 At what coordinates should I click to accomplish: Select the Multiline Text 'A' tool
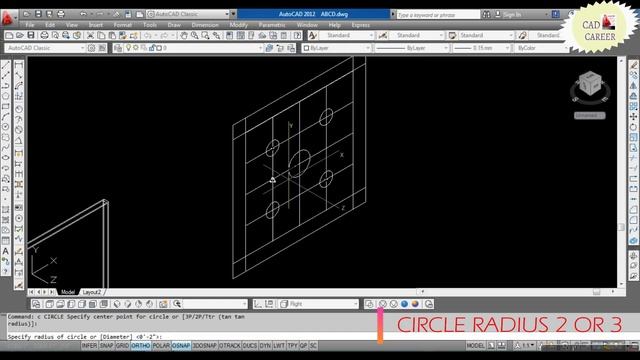tap(6, 251)
